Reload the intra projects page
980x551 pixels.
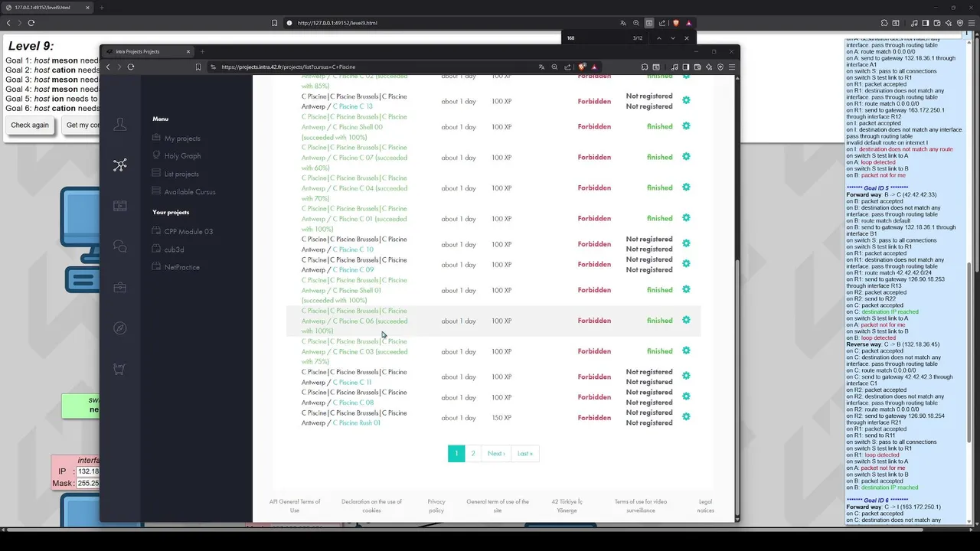(x=131, y=67)
